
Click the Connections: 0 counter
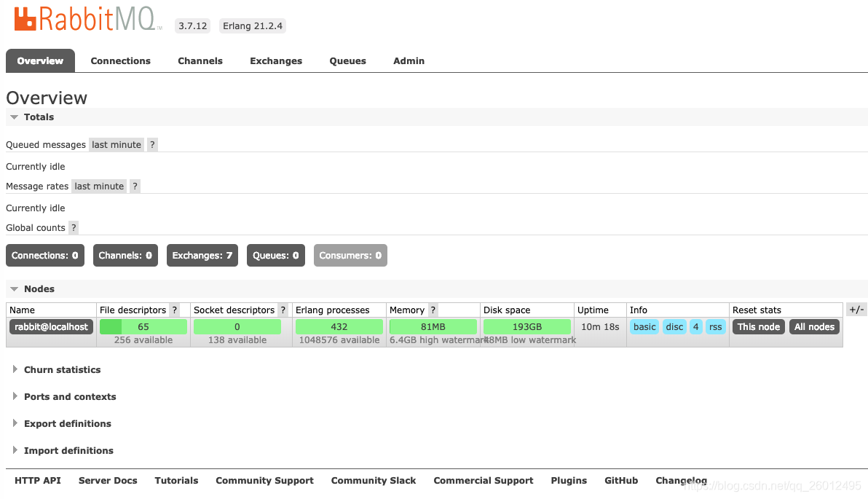[44, 255]
